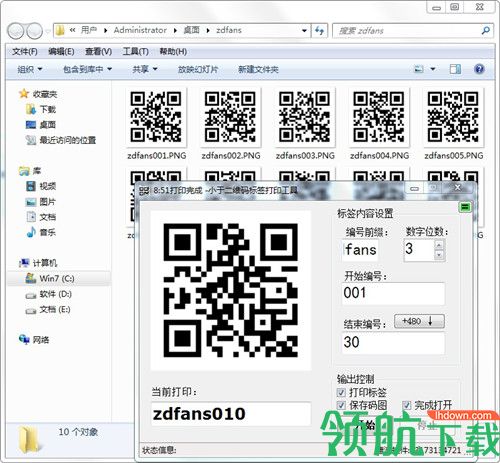Select 网络 network in sidebar

[x=34, y=340]
